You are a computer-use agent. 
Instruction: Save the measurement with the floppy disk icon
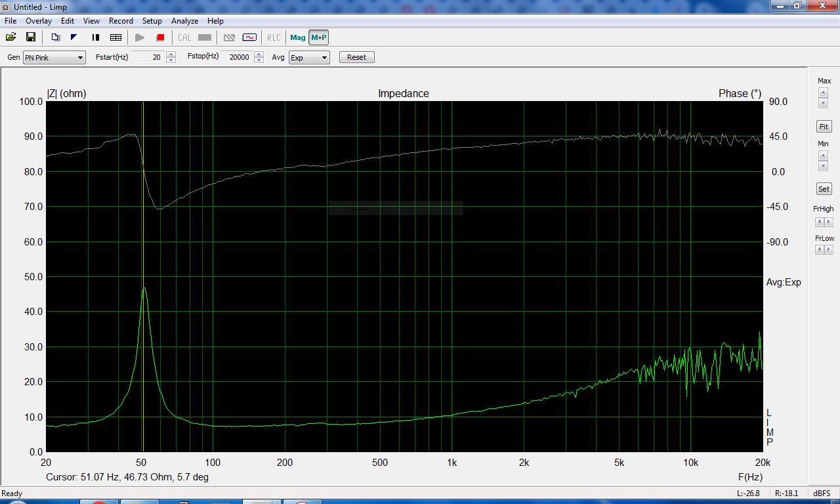pyautogui.click(x=30, y=37)
